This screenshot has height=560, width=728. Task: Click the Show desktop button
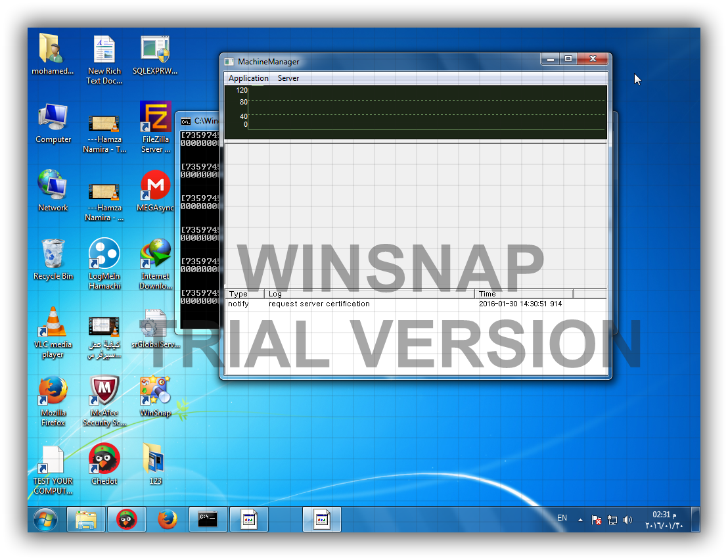(x=696, y=519)
